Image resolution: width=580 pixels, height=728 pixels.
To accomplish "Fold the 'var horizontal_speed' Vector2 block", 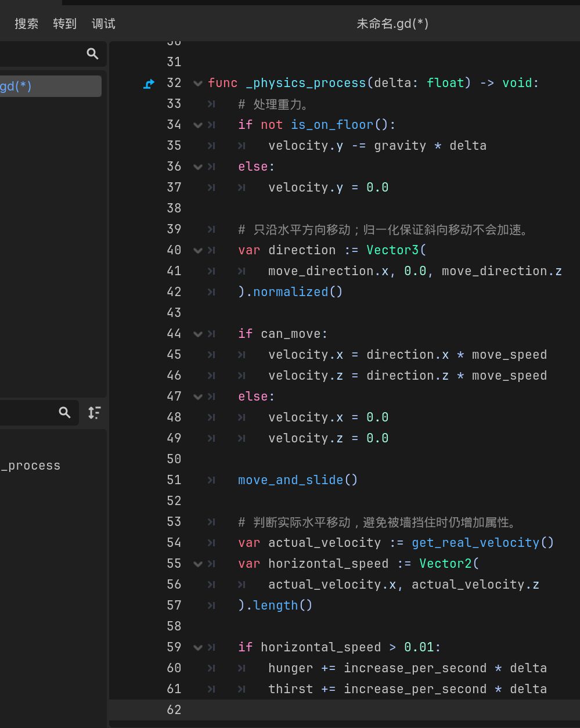I will [197, 564].
